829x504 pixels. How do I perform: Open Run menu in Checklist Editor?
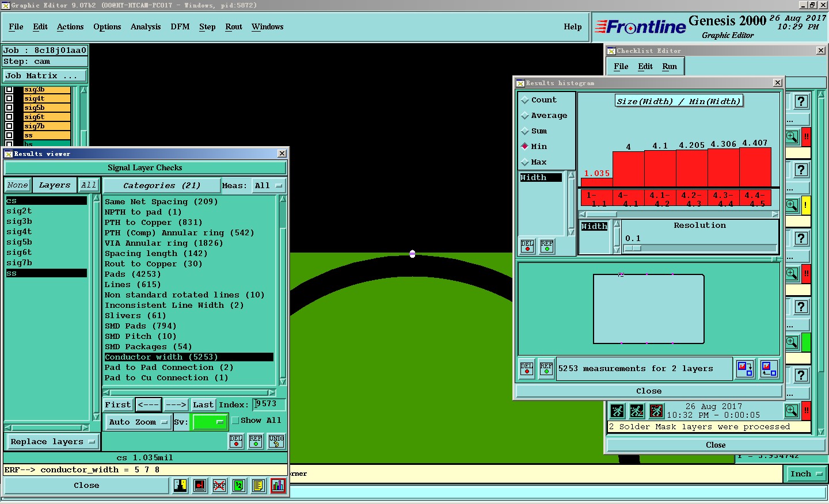tap(670, 67)
